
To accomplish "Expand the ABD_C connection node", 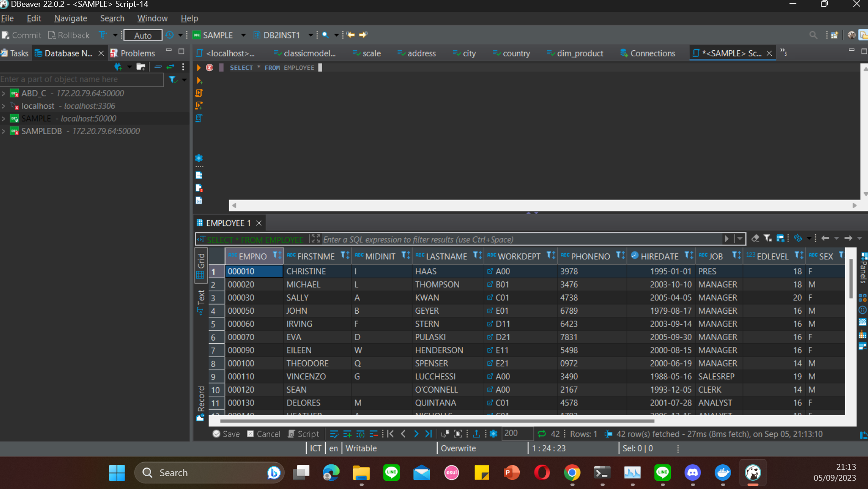I will pyautogui.click(x=4, y=93).
